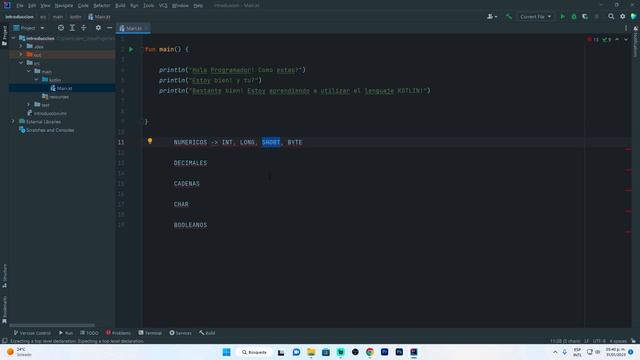
Task: Open File Explorer from taskbar
Action: click(x=311, y=352)
